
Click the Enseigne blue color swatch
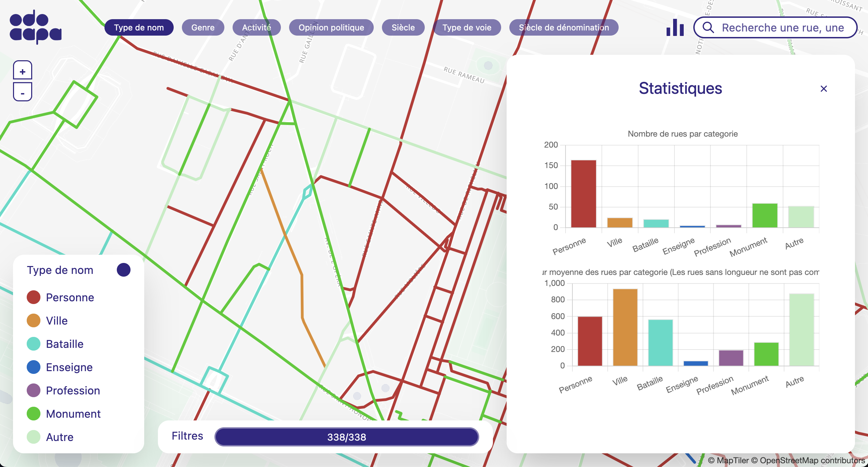point(34,367)
